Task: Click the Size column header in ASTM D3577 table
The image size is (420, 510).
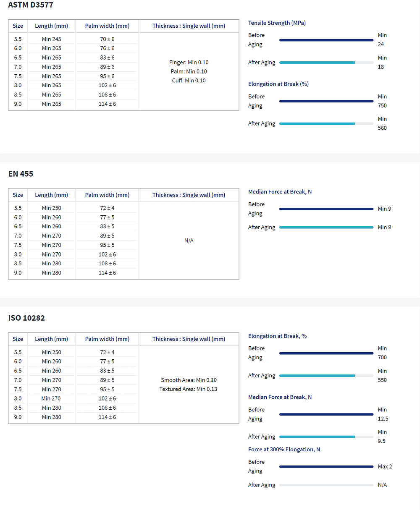Action: [x=18, y=26]
